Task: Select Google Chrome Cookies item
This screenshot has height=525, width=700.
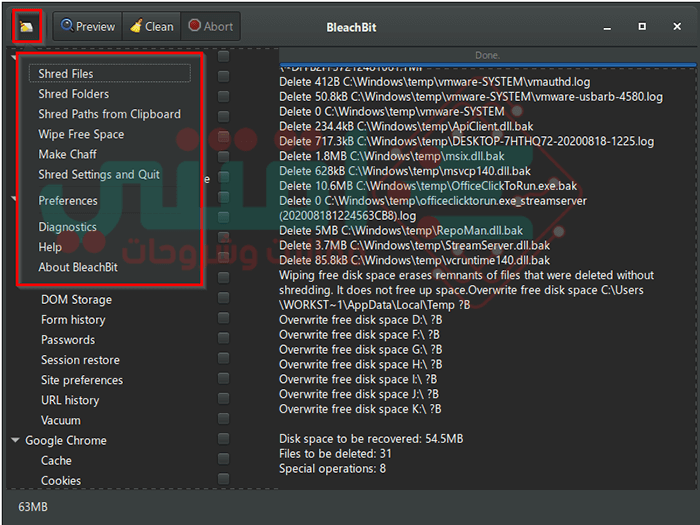Action: (x=61, y=481)
